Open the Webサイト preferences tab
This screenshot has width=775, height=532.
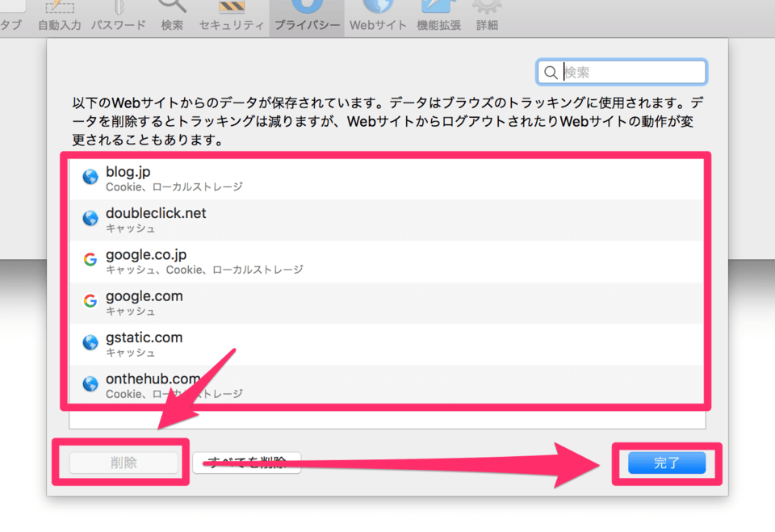coord(378,16)
